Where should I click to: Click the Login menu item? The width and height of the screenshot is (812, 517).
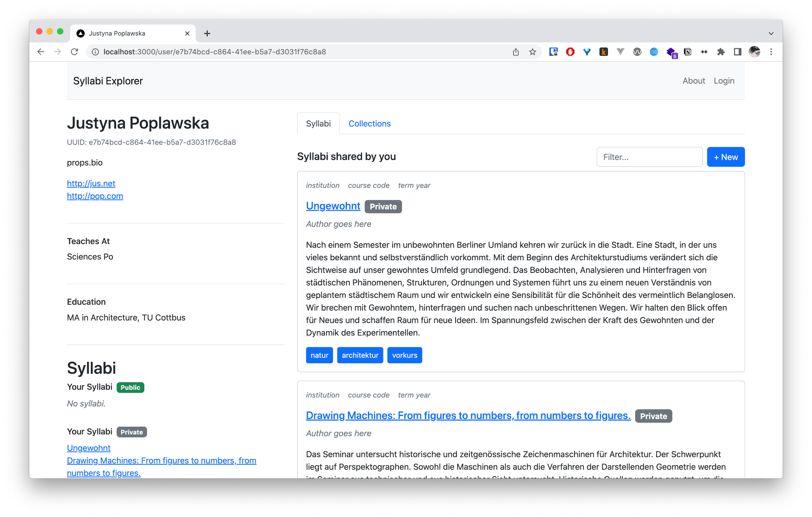[724, 80]
